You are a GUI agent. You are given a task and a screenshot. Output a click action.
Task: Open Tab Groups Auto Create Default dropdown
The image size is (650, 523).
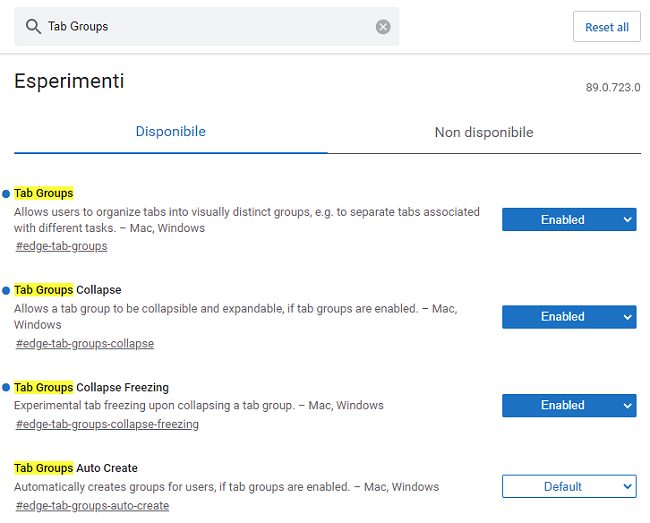(x=569, y=486)
